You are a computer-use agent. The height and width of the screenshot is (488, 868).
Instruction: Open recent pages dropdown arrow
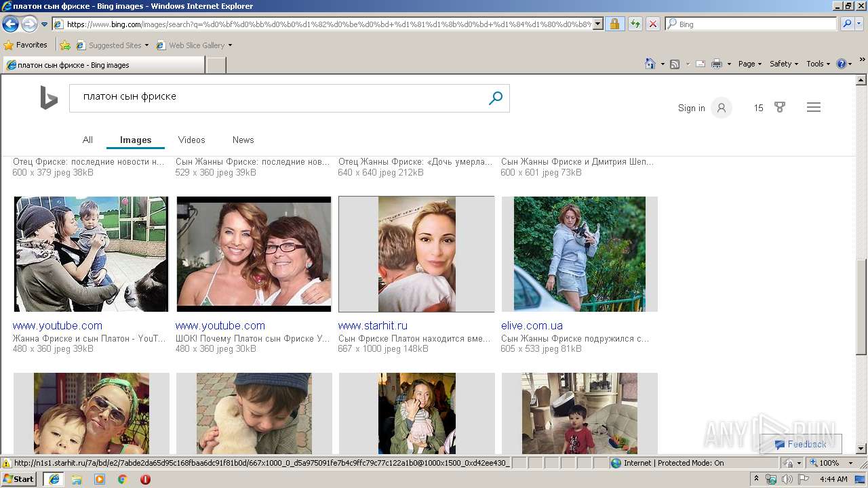(x=44, y=24)
